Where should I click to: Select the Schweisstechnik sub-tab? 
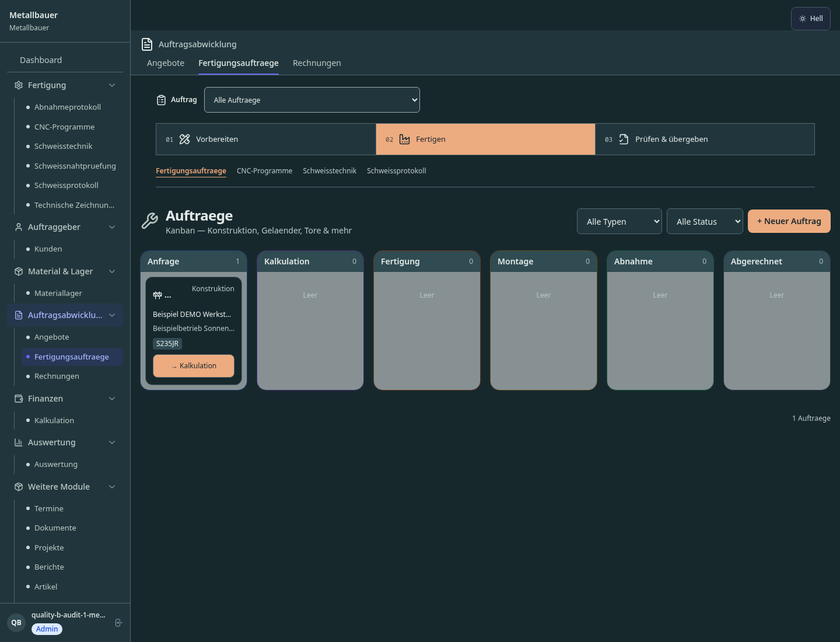(x=330, y=171)
